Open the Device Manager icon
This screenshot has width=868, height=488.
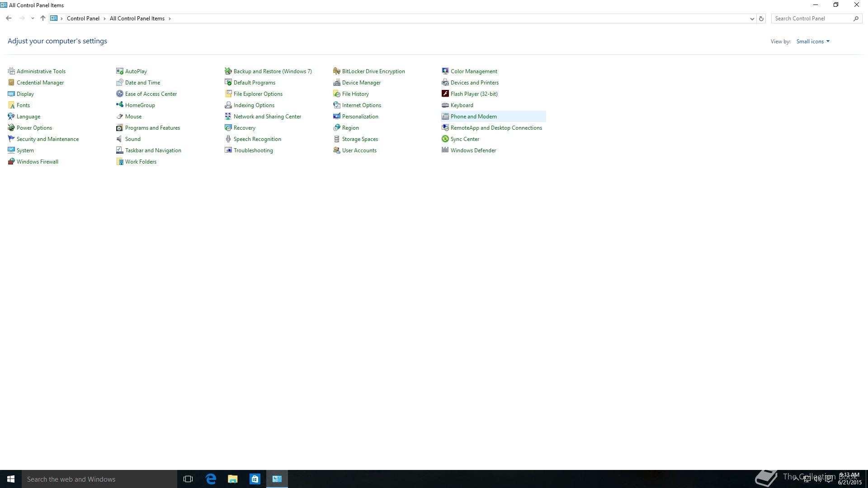pyautogui.click(x=337, y=82)
